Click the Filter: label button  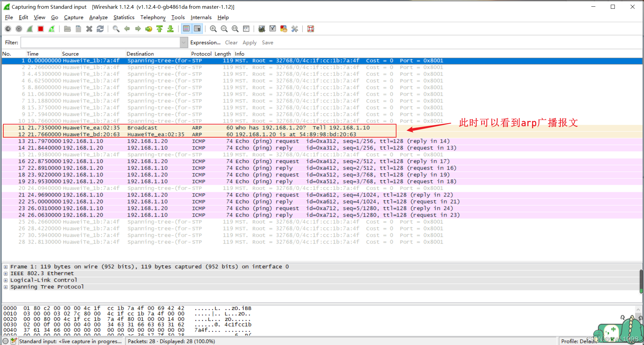coord(11,43)
